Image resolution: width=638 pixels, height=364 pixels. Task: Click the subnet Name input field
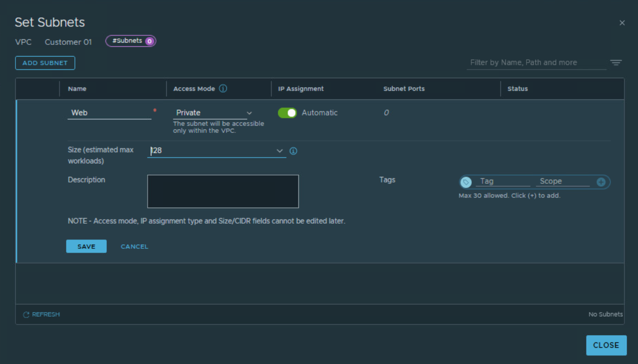pos(109,113)
